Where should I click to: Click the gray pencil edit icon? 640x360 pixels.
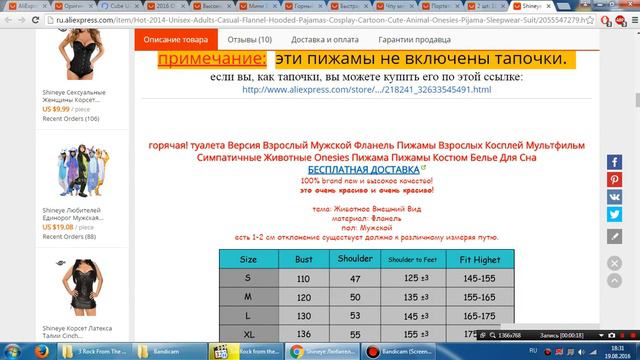tap(614, 236)
